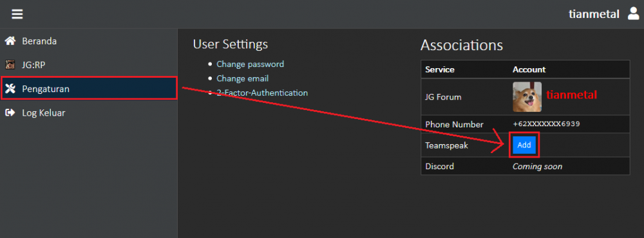Open the hamburger menu icon

coord(17,14)
